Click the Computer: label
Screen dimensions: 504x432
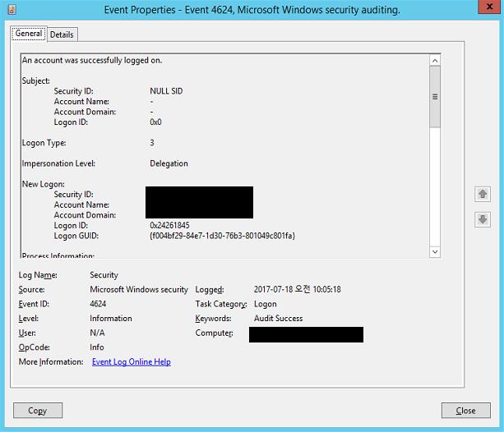214,333
